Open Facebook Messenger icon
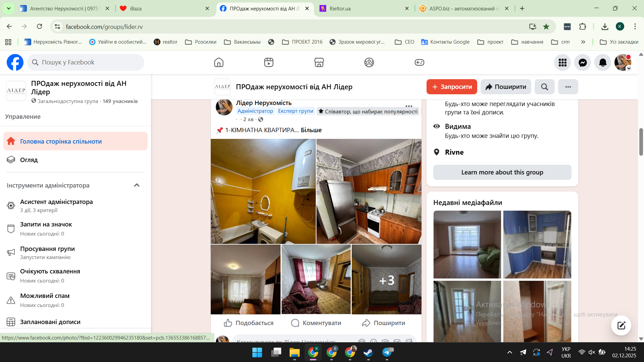644x362 pixels. point(583,62)
